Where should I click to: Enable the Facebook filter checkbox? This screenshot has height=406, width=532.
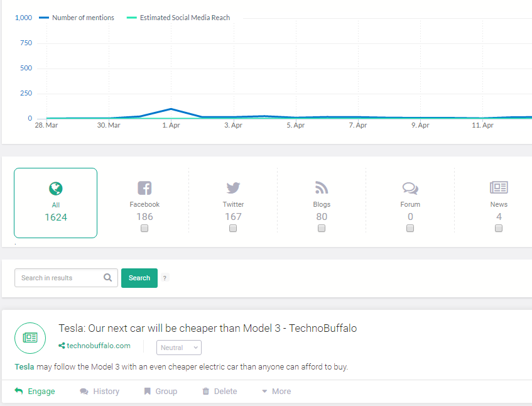[144, 228]
